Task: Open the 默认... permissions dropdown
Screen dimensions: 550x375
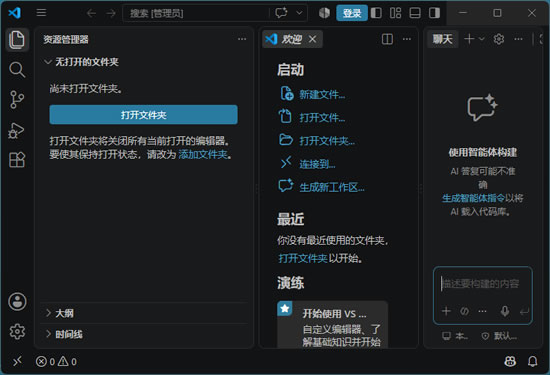Action: (499, 336)
